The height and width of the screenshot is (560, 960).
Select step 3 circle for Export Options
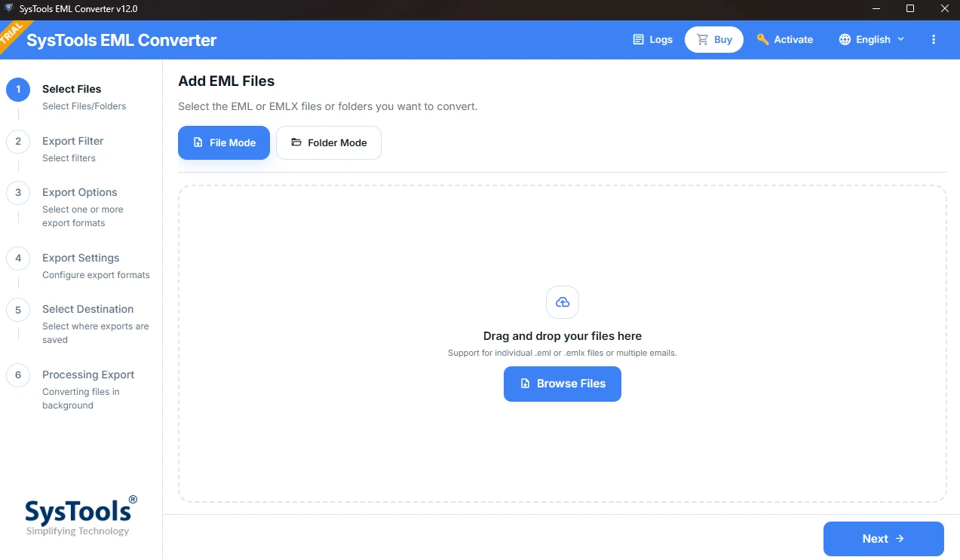coord(18,193)
